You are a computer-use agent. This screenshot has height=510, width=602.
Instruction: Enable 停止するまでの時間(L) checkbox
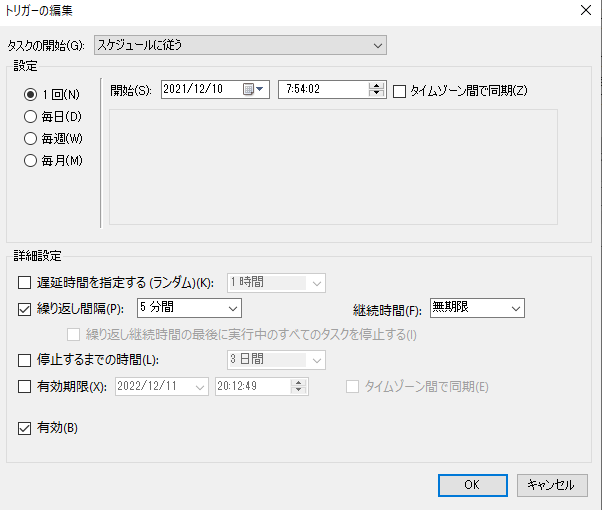[x=25, y=360]
